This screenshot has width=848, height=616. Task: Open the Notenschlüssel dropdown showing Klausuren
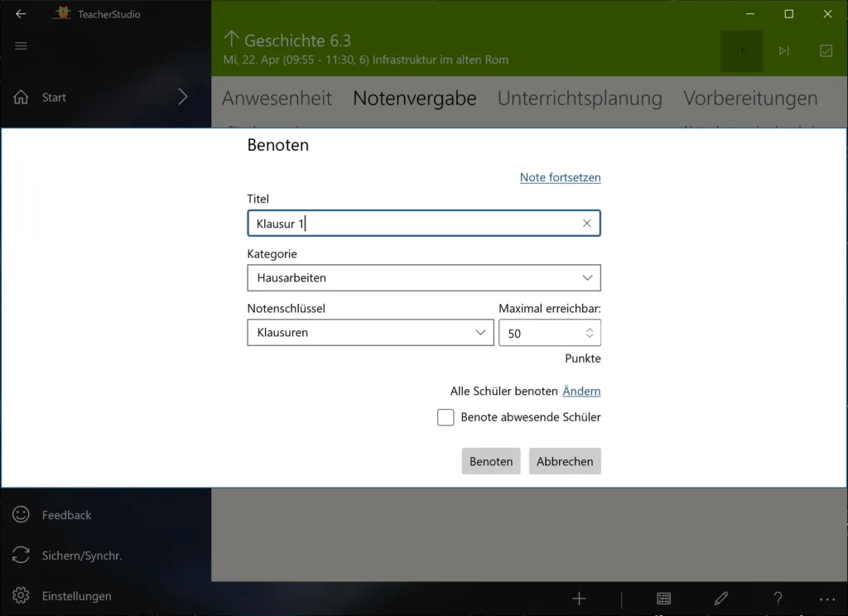370,333
